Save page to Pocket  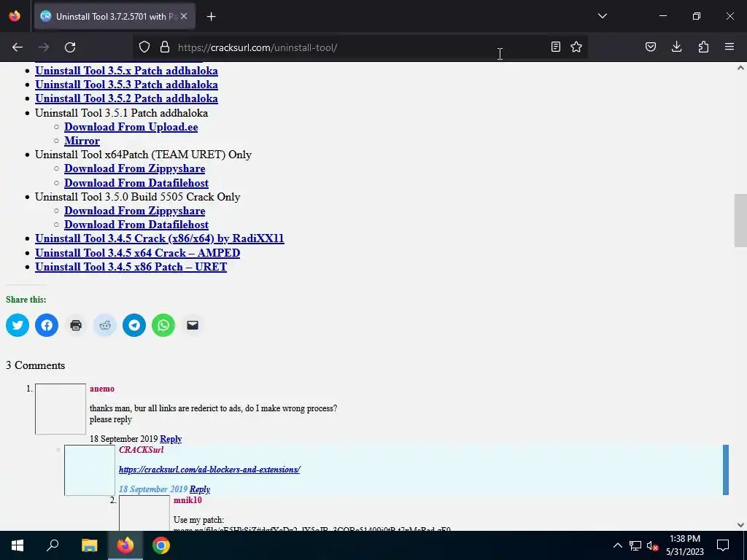tap(651, 47)
